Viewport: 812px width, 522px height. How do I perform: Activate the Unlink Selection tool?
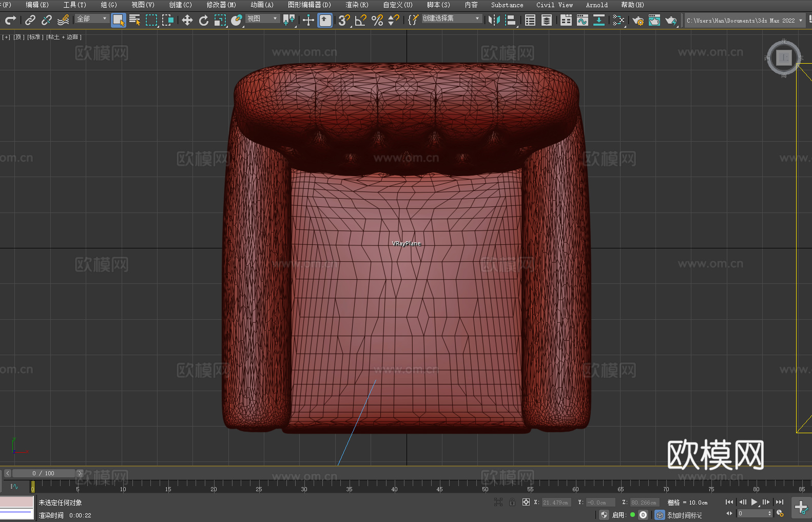coord(47,20)
